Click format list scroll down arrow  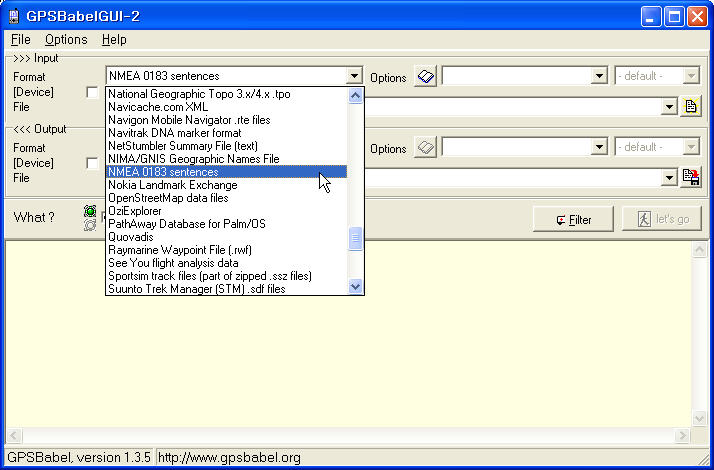click(355, 286)
